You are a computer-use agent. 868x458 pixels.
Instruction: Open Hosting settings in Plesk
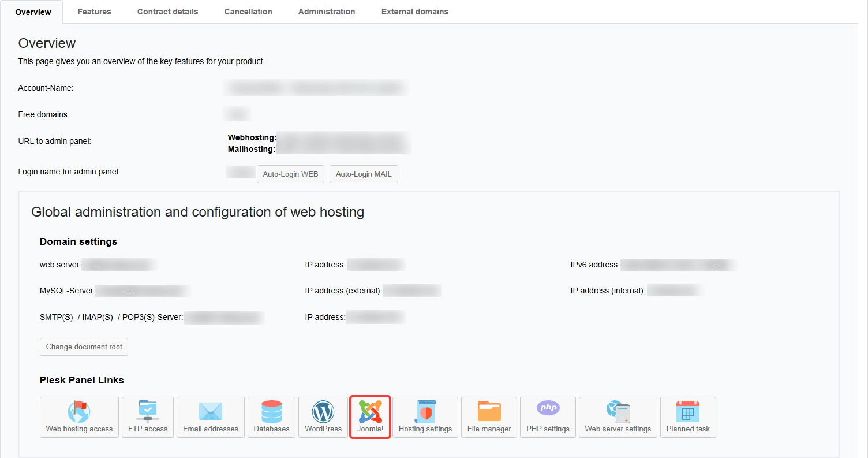425,417
